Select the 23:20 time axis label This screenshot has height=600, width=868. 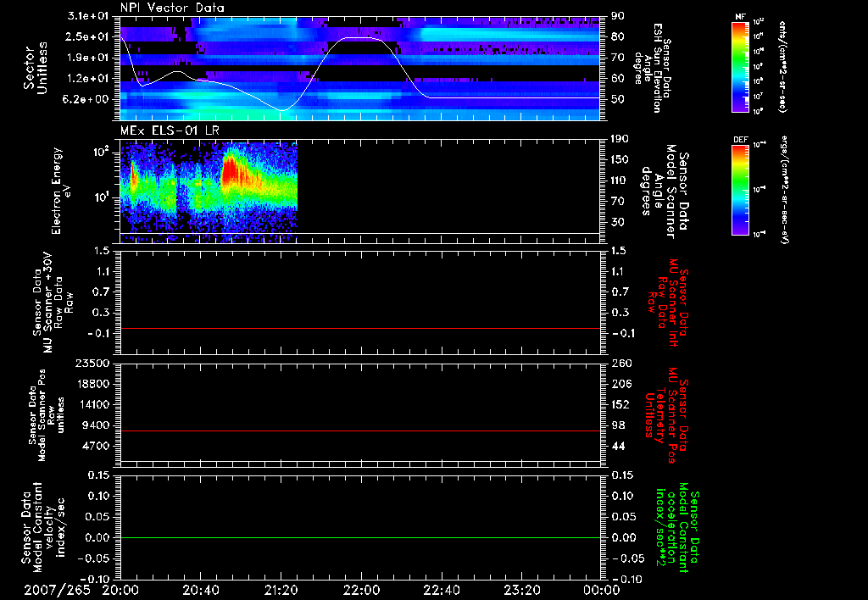pos(521,590)
